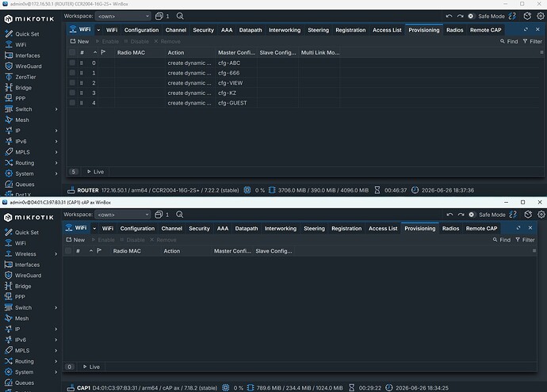Image resolution: width=547 pixels, height=392 pixels.
Task: Click the Live button in the top status bar
Action: click(95, 172)
